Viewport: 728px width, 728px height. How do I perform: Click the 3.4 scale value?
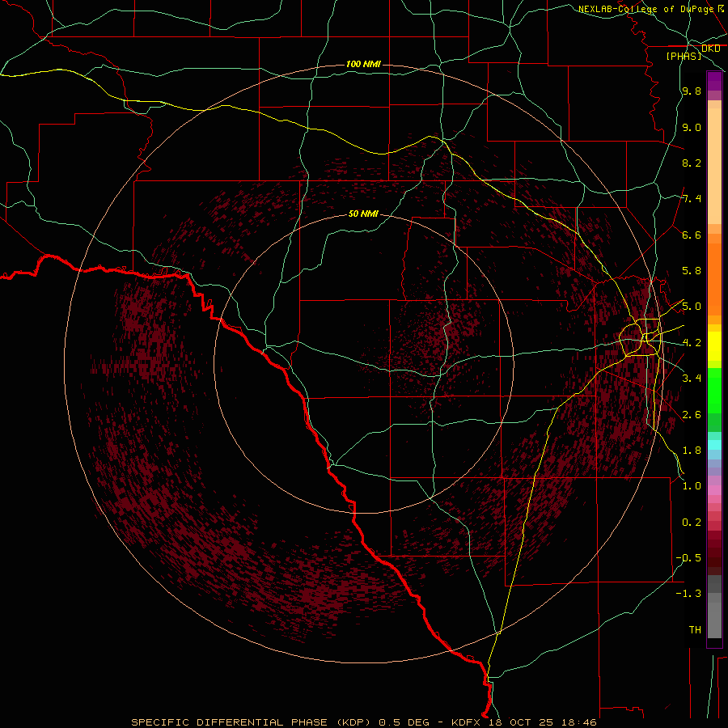[x=692, y=379]
